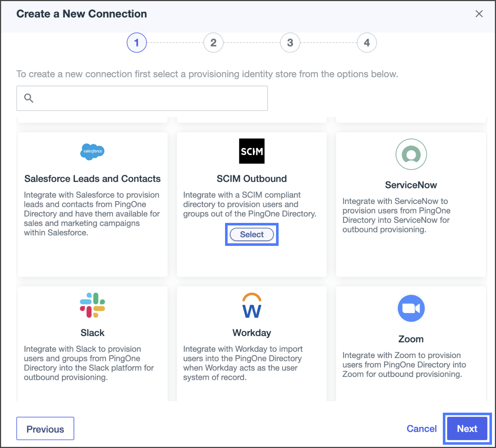The width and height of the screenshot is (496, 448).
Task: Focus the identity store search field
Action: point(149,98)
